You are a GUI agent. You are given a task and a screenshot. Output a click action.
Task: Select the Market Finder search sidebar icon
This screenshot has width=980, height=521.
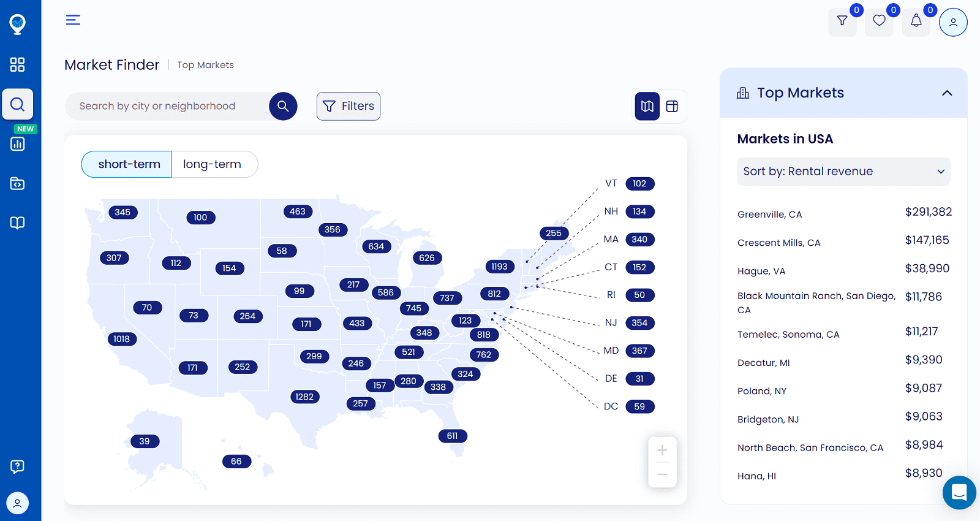coord(17,104)
